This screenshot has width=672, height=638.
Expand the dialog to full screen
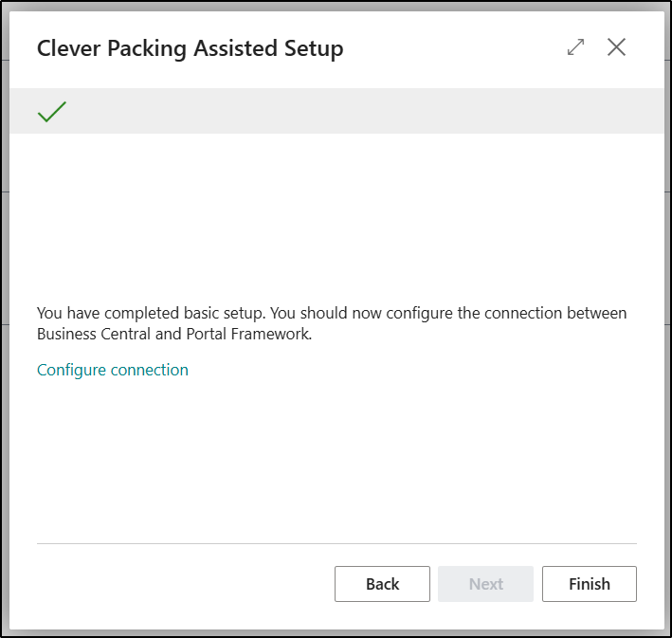click(x=575, y=47)
